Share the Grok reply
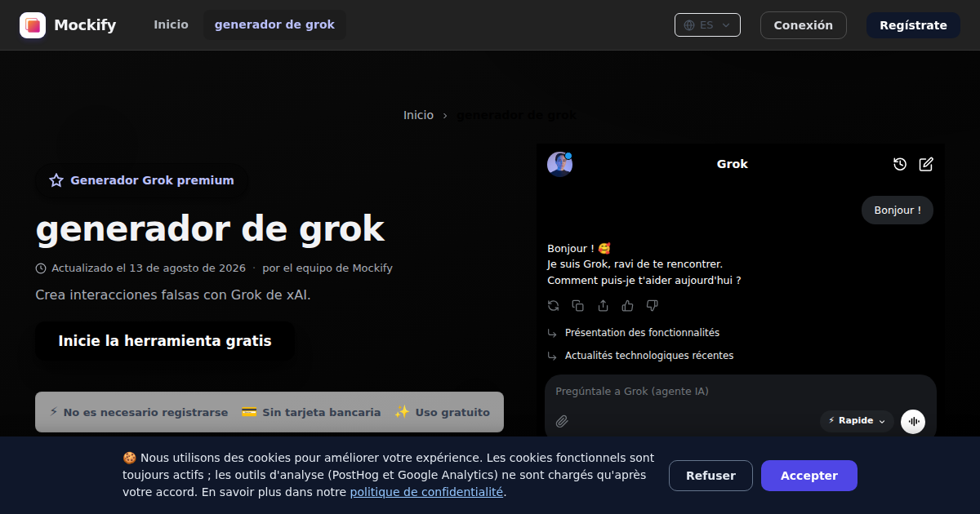This screenshot has height=514, width=980. 603,306
